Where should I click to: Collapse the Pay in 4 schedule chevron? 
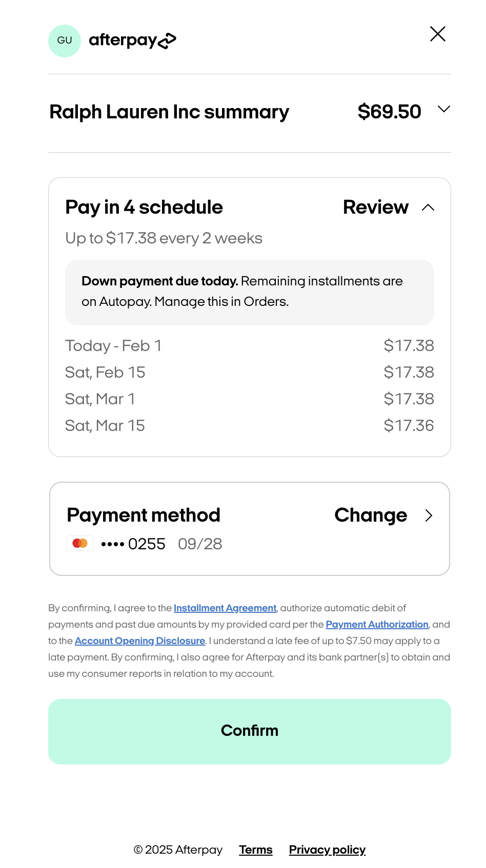tap(428, 208)
